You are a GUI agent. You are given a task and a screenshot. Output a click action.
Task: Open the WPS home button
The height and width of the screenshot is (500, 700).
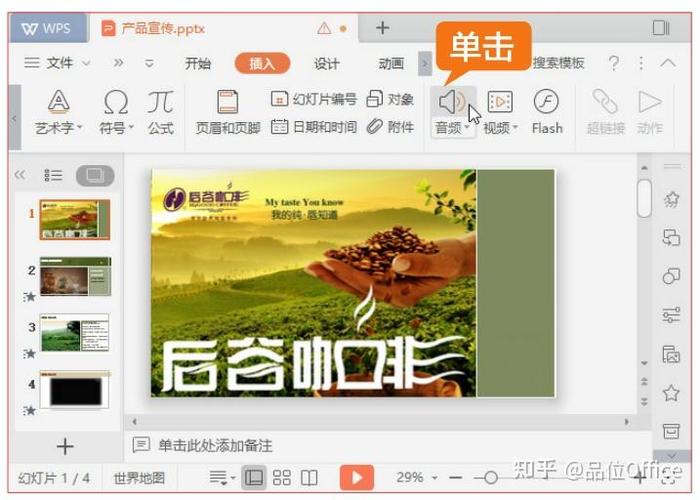tap(48, 29)
